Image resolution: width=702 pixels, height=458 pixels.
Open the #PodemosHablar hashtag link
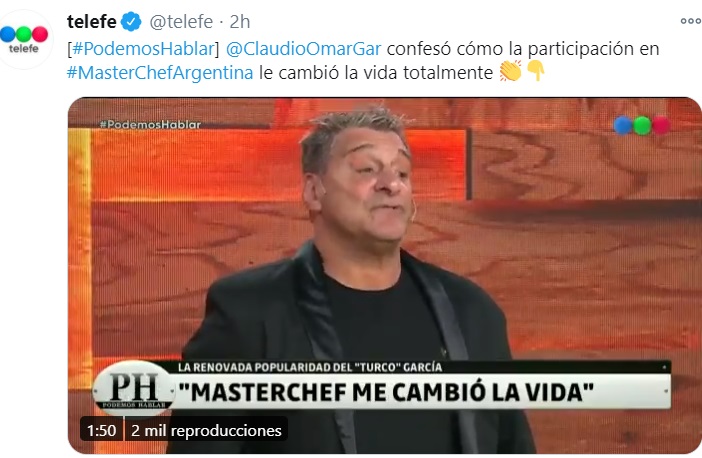[143, 48]
